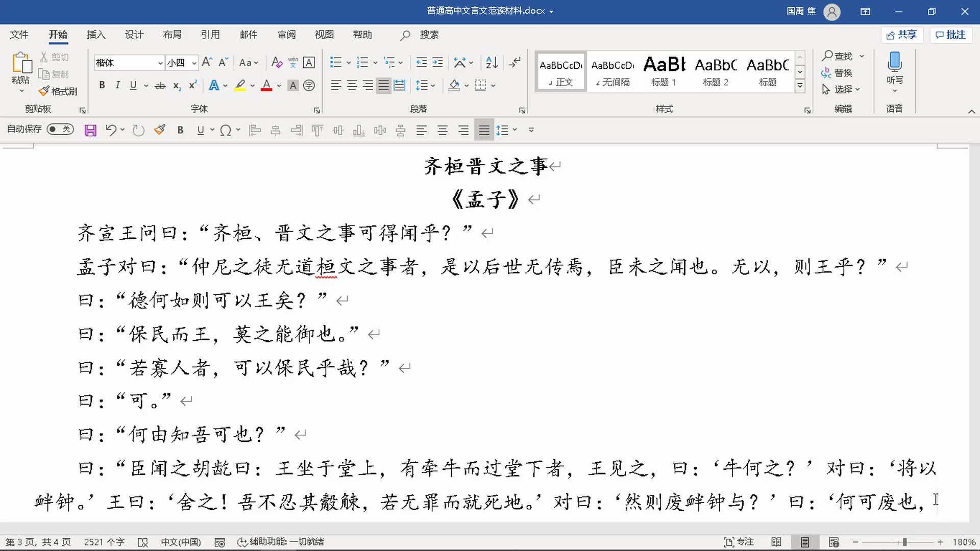This screenshot has width=980, height=551.
Task: Decrease paragraph indent
Action: tap(422, 62)
